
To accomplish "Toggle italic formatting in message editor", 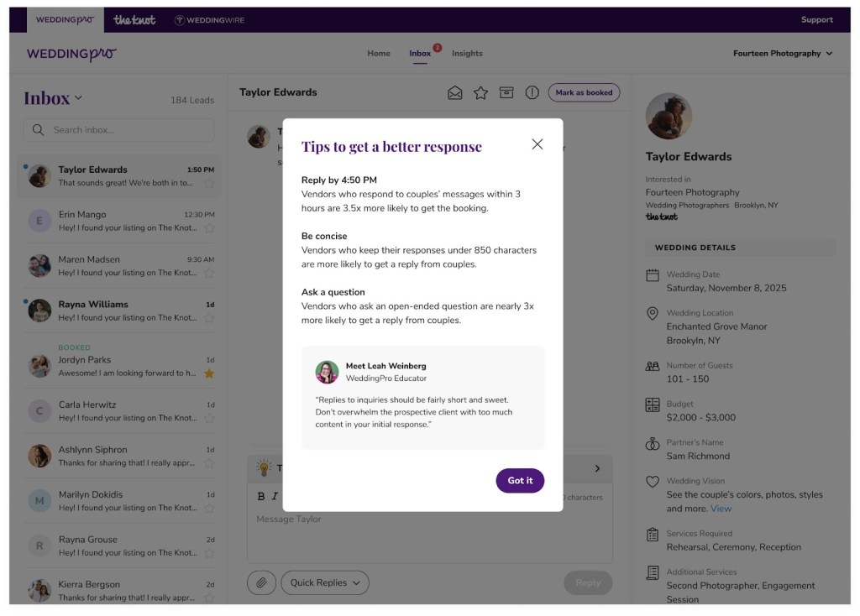I will 275,497.
